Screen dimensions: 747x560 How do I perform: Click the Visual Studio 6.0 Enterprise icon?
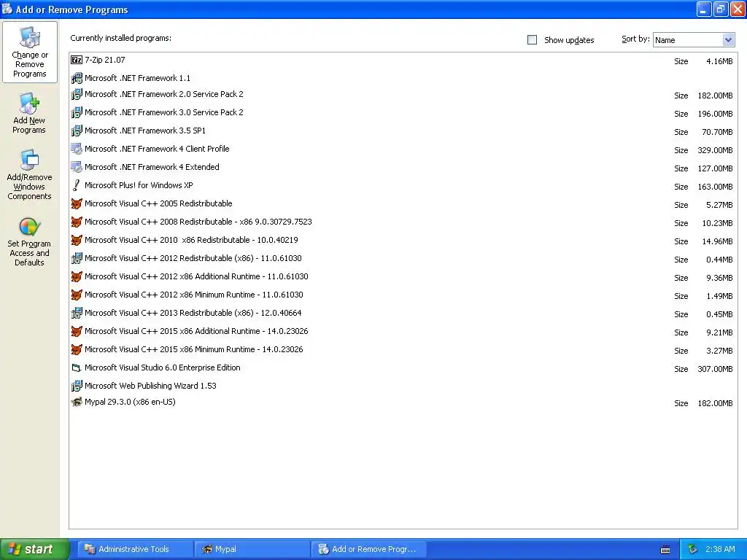click(76, 367)
